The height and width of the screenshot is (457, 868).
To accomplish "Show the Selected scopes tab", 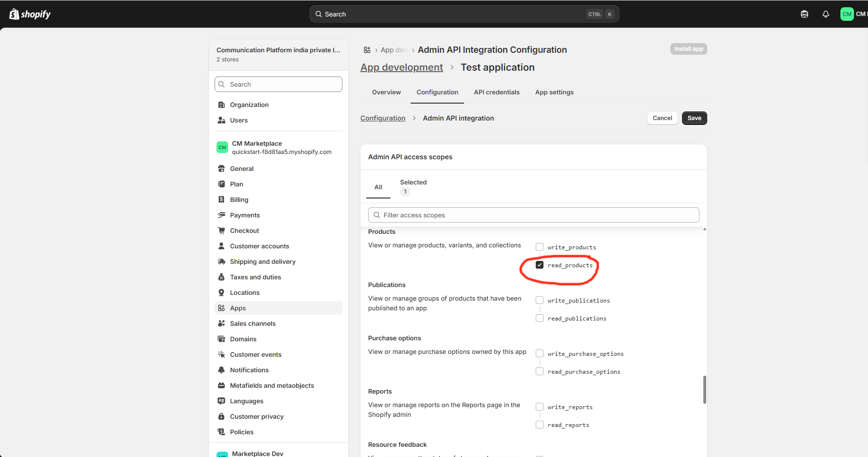I will [413, 187].
